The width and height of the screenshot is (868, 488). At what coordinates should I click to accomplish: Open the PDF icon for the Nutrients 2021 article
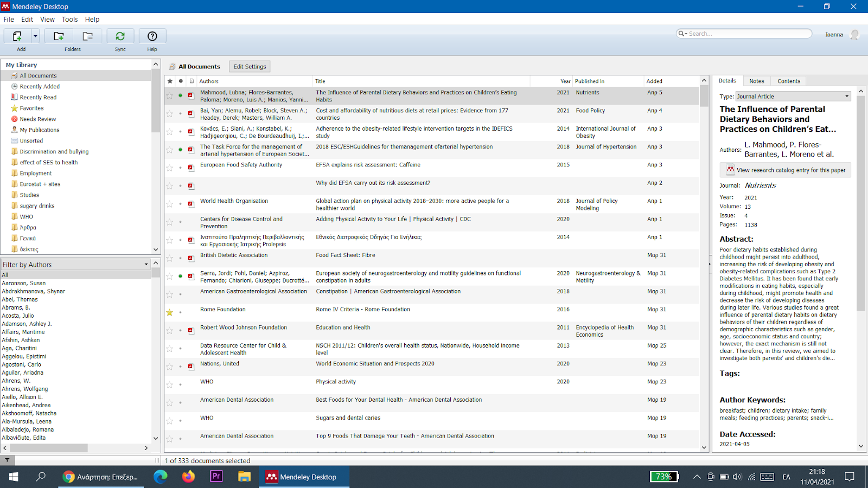coord(191,96)
